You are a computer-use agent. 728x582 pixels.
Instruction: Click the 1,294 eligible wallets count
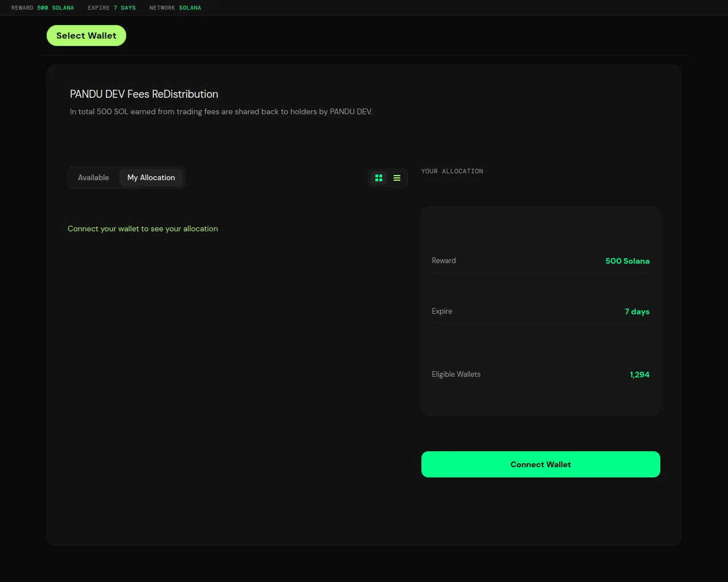point(639,375)
